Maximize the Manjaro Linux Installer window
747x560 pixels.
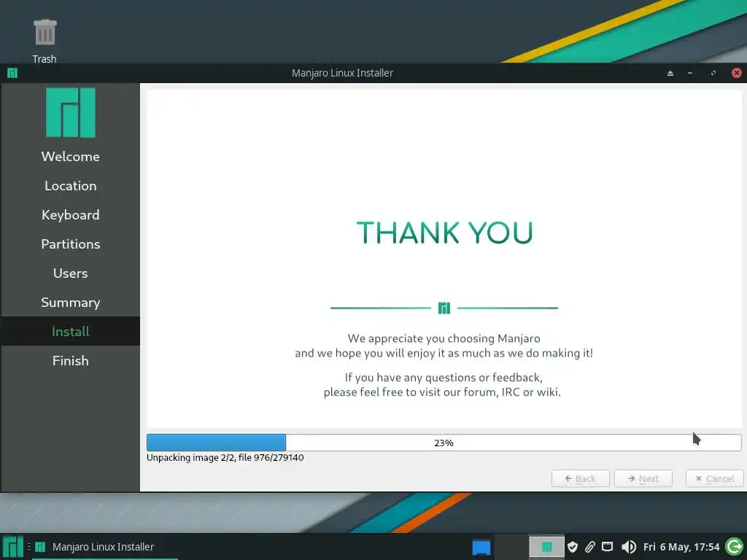tap(713, 73)
